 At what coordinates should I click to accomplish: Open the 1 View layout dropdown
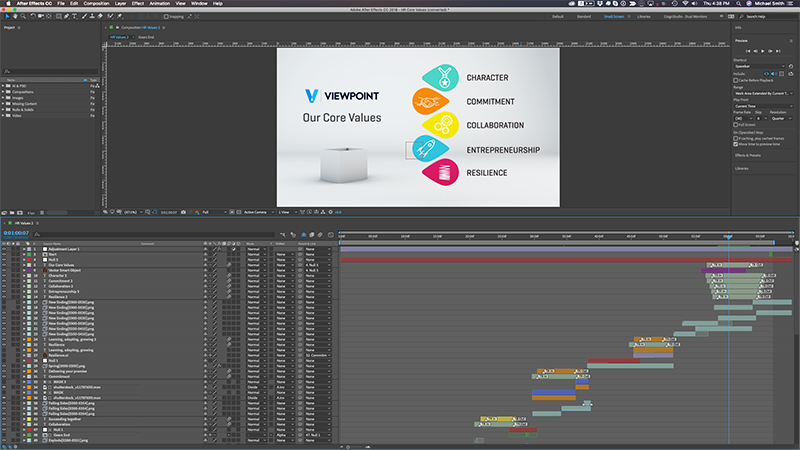288,212
